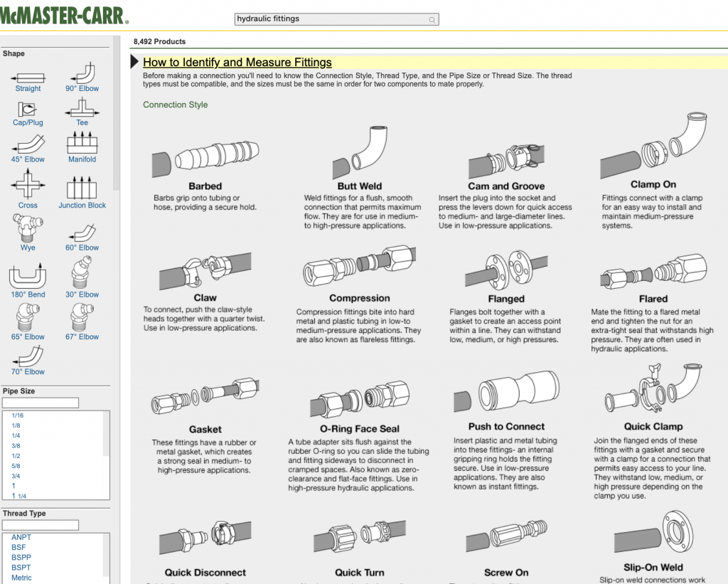This screenshot has width=728, height=584.
Task: Click the Thread Type filter text box
Action: (x=41, y=526)
